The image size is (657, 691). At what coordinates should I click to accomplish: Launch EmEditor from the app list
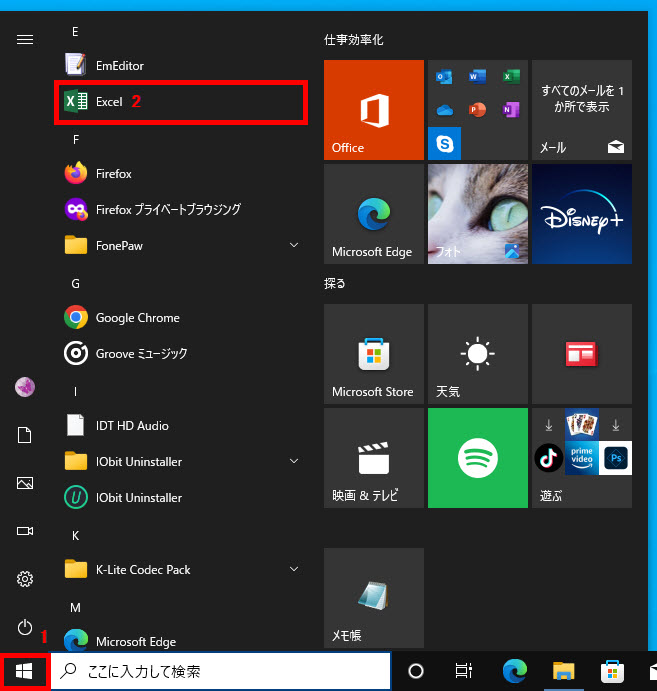pyautogui.click(x=119, y=66)
